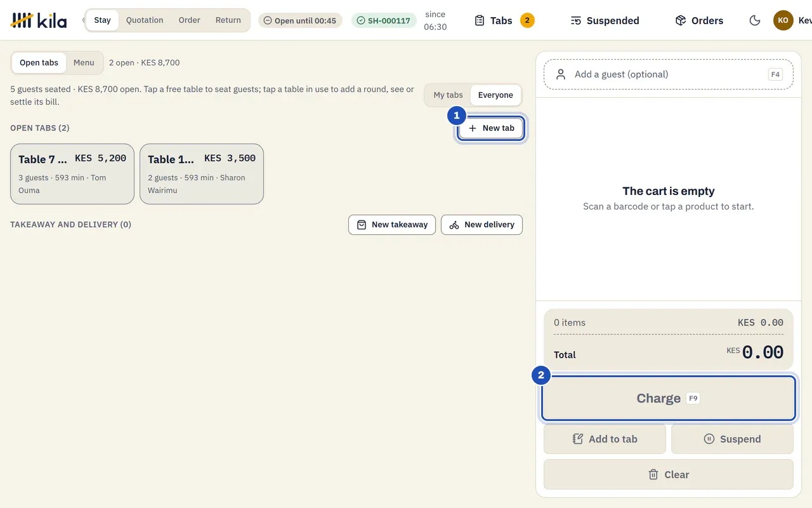Switch filter to Everyone
This screenshot has width=812, height=508.
point(495,95)
